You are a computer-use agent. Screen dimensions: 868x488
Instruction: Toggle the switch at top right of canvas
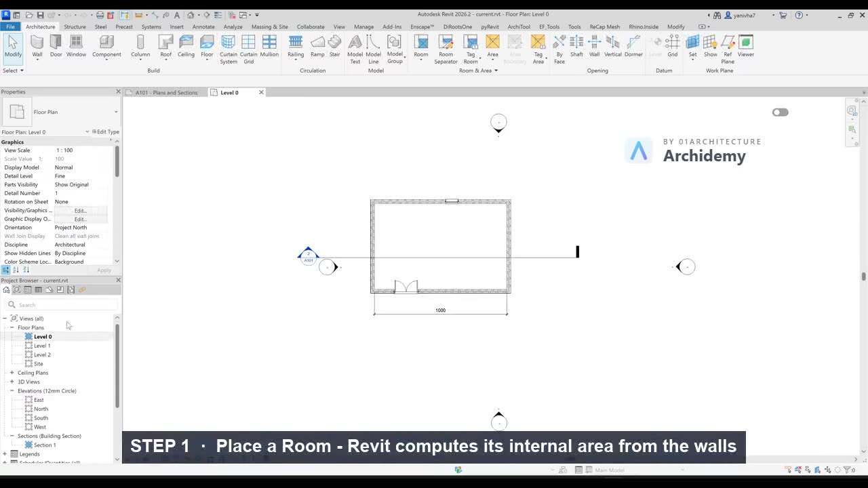[x=781, y=113]
